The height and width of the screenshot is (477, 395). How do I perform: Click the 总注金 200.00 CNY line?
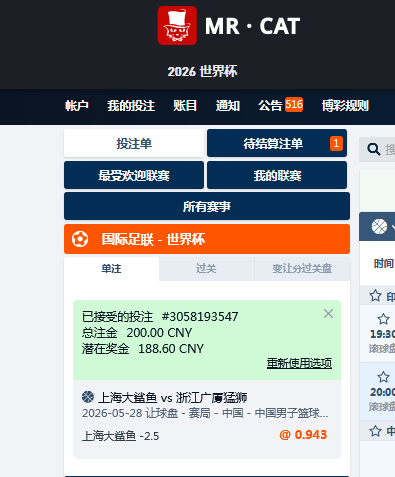[x=137, y=333]
